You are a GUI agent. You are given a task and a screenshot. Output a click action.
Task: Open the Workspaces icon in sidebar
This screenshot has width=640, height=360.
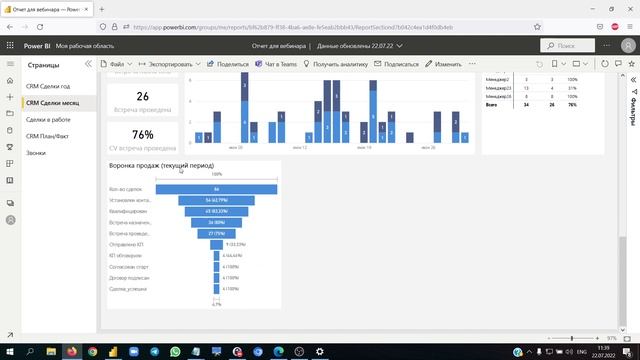tap(10, 203)
